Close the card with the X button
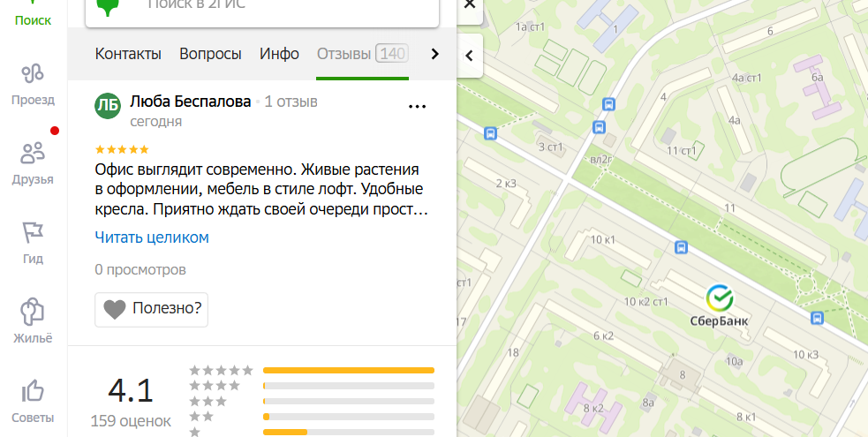Image resolution: width=868 pixels, height=437 pixels. pos(470,4)
